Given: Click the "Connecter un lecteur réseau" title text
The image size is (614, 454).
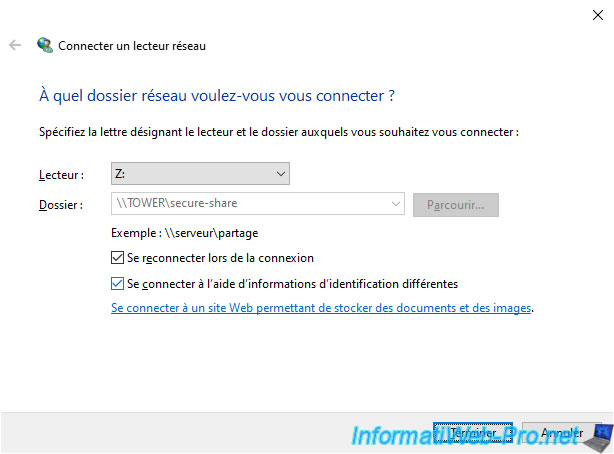Looking at the screenshot, I should pos(132,46).
